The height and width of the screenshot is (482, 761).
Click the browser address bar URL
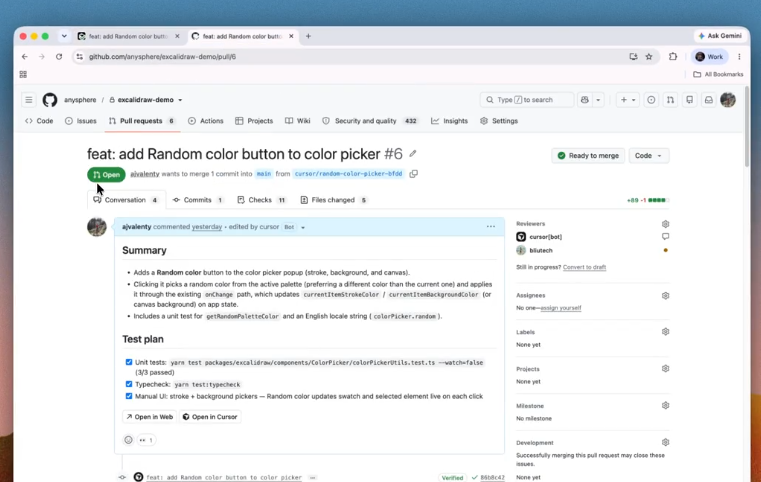162,57
